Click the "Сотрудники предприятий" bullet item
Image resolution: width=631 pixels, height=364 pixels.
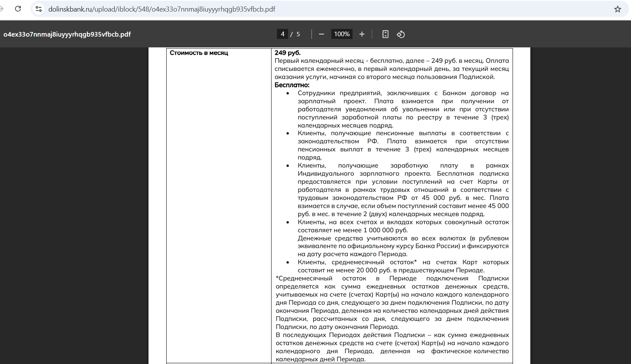click(x=403, y=109)
